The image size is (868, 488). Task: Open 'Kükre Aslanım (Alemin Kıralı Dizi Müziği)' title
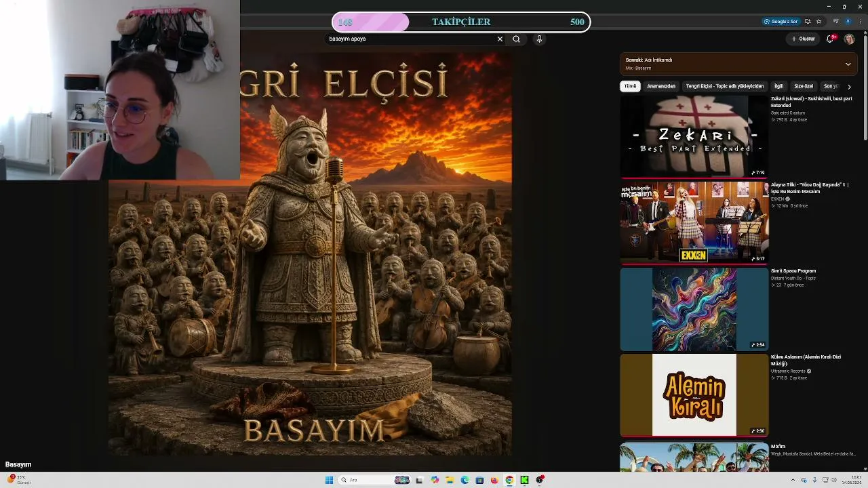pos(806,360)
